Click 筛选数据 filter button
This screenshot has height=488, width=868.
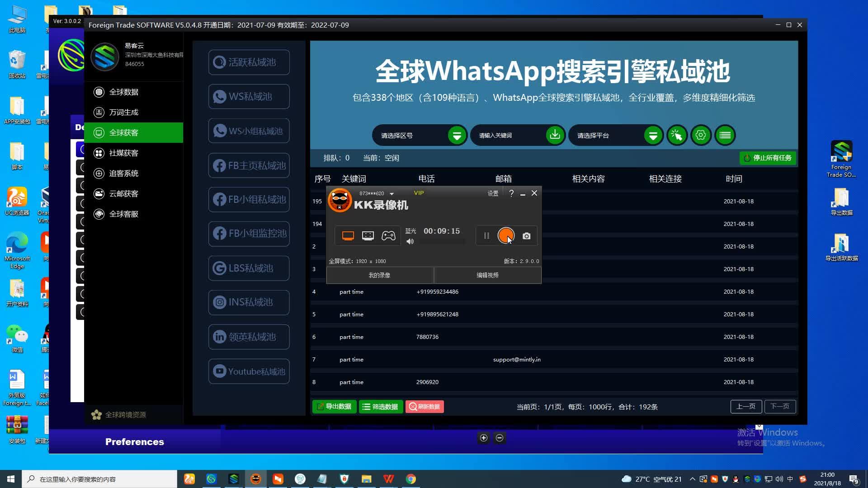point(381,407)
